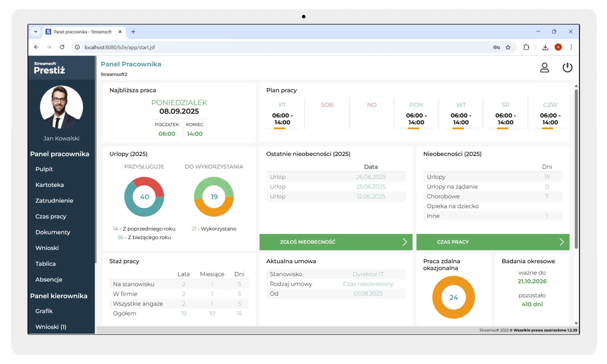Reload the page with refresh icon

point(62,47)
